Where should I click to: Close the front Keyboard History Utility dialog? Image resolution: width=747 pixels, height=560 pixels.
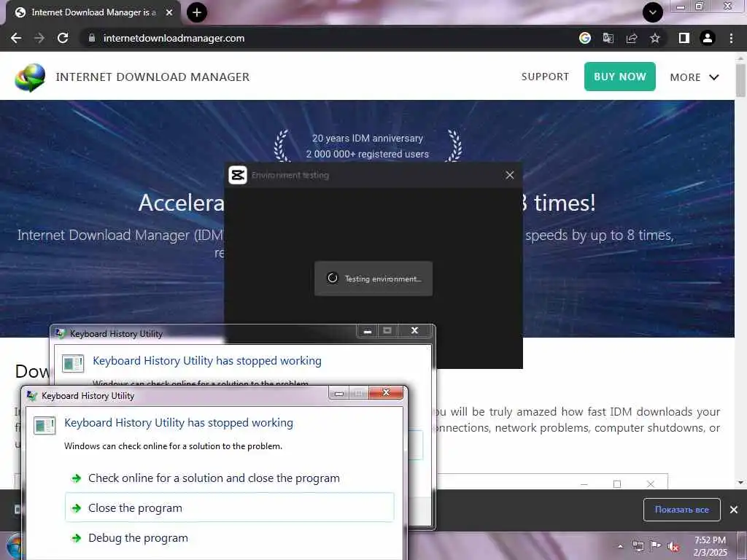coord(387,392)
